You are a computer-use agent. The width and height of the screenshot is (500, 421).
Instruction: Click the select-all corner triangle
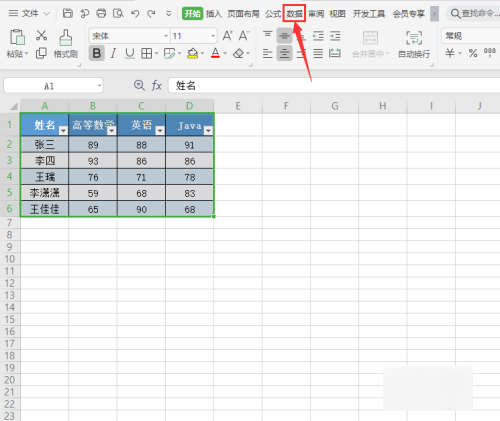pos(13,106)
